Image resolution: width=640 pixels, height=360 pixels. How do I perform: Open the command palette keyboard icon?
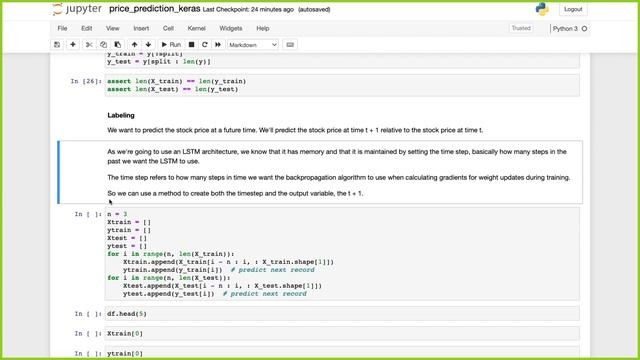pos(290,44)
